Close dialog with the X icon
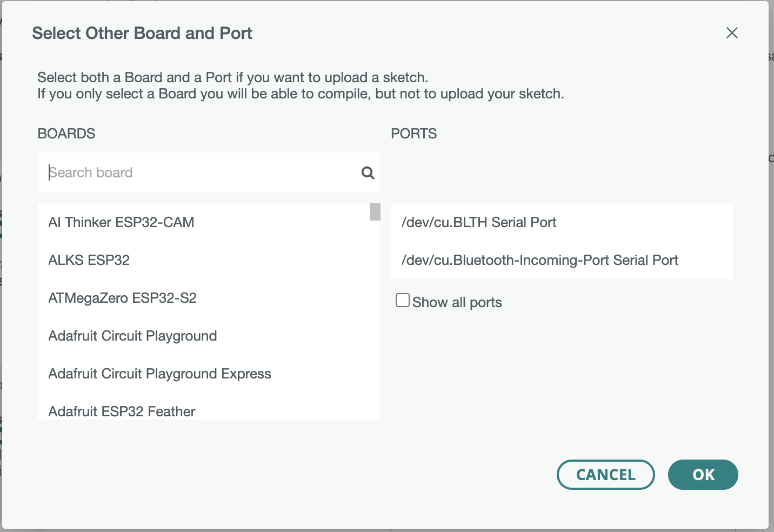 732,33
